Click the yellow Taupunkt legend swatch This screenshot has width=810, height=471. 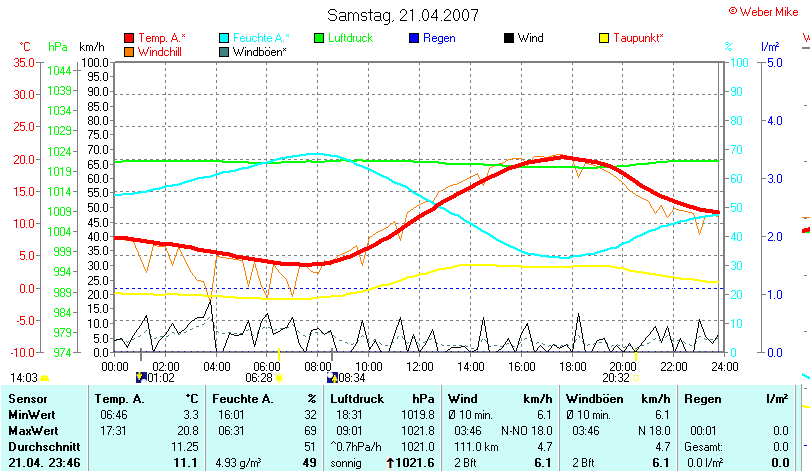pos(604,38)
